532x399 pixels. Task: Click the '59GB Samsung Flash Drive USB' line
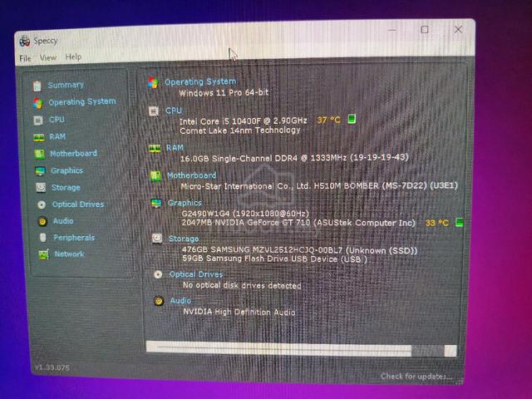[x=275, y=259]
